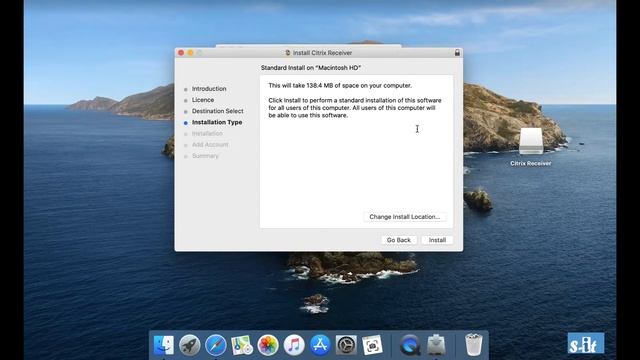Click Change Install Location button
The height and width of the screenshot is (360, 640).
click(404, 217)
